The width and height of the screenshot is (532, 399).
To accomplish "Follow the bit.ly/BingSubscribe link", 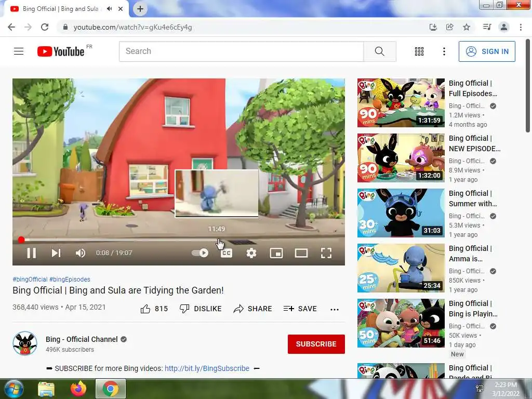I will point(207,368).
